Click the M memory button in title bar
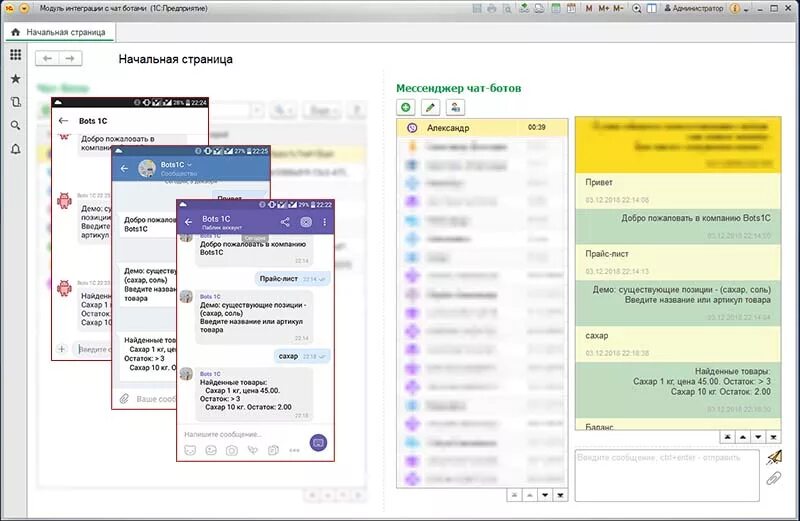Screen dimensions: 800x521 (589, 9)
